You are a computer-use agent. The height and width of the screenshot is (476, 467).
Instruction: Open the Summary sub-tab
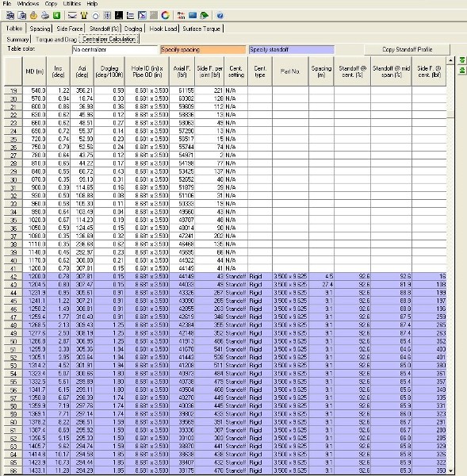point(17,40)
